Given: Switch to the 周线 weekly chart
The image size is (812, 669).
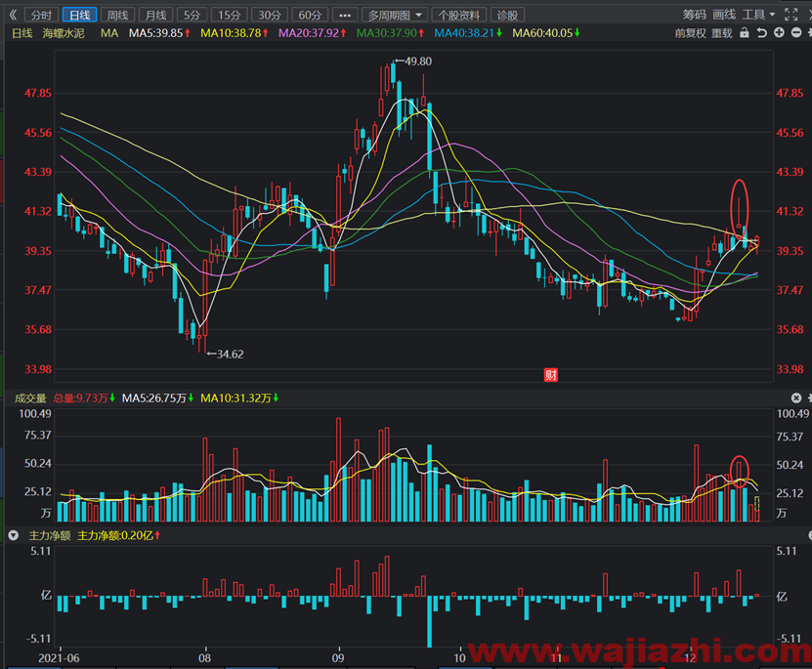Looking at the screenshot, I should 117,15.
